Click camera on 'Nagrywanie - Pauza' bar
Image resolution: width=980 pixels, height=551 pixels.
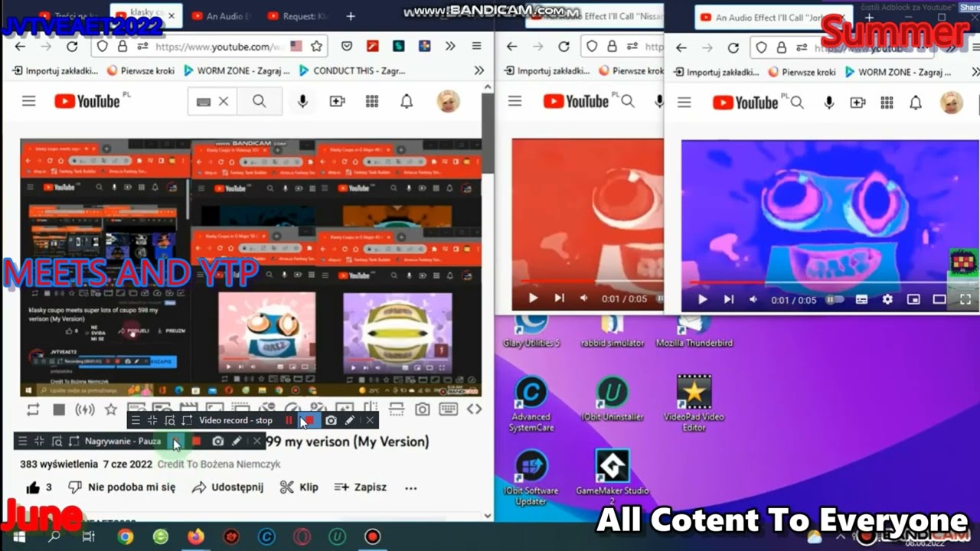coord(218,441)
